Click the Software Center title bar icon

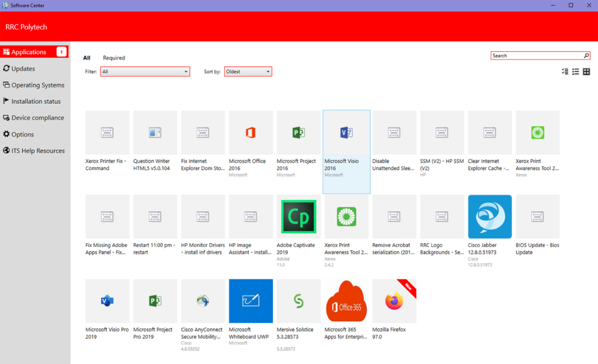coord(6,5)
